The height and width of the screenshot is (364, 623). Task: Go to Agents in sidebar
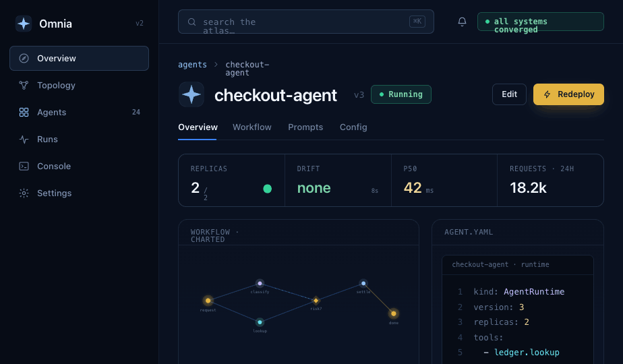click(79, 113)
